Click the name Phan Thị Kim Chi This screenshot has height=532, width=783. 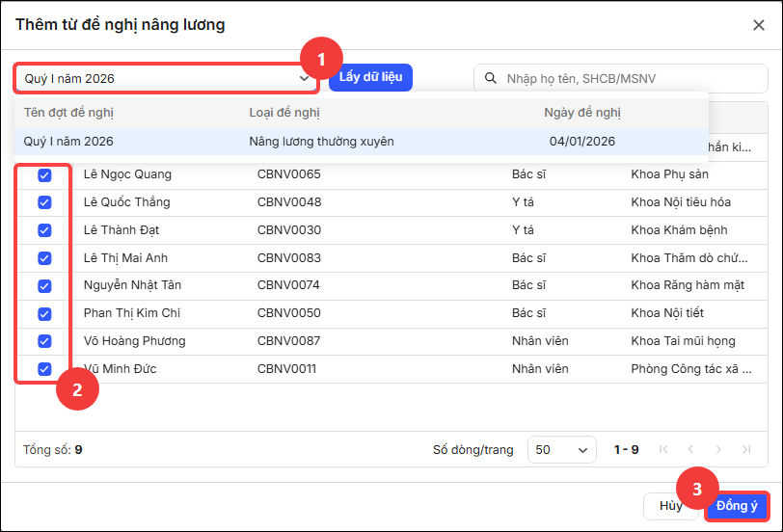point(132,313)
